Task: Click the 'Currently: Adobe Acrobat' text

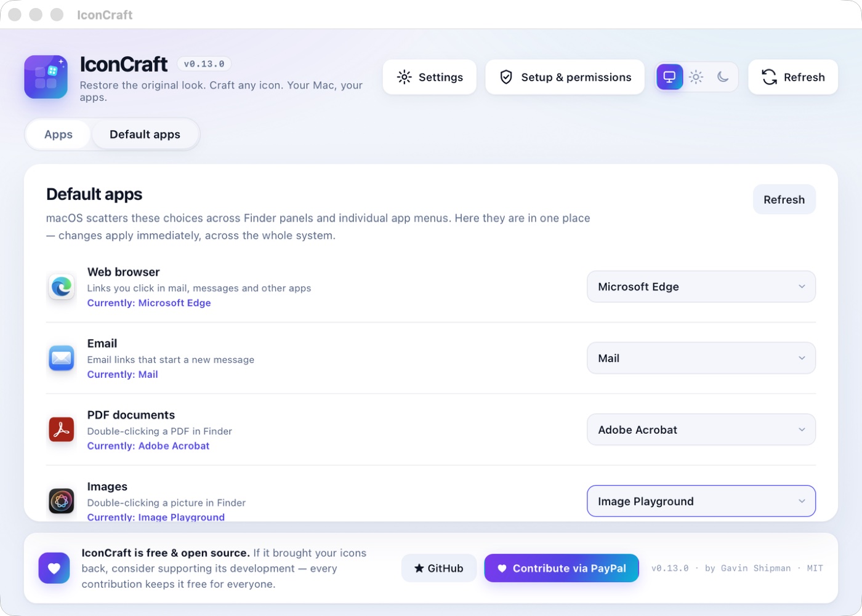Action: pos(148,446)
